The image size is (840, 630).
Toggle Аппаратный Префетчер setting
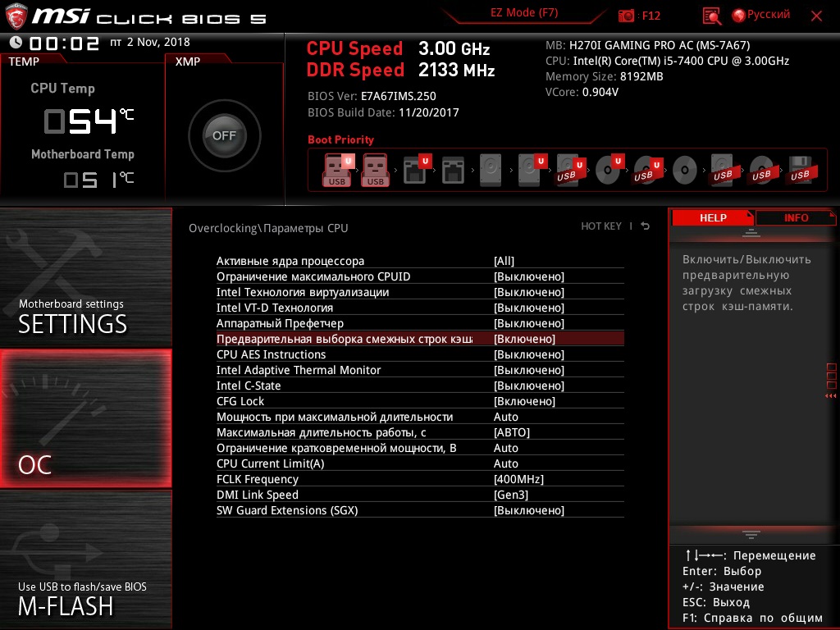pyautogui.click(x=420, y=323)
